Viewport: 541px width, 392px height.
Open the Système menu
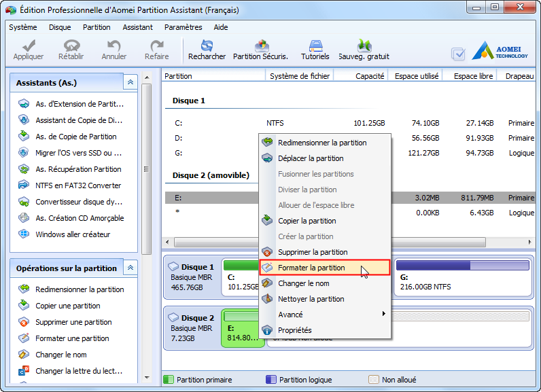(23, 27)
